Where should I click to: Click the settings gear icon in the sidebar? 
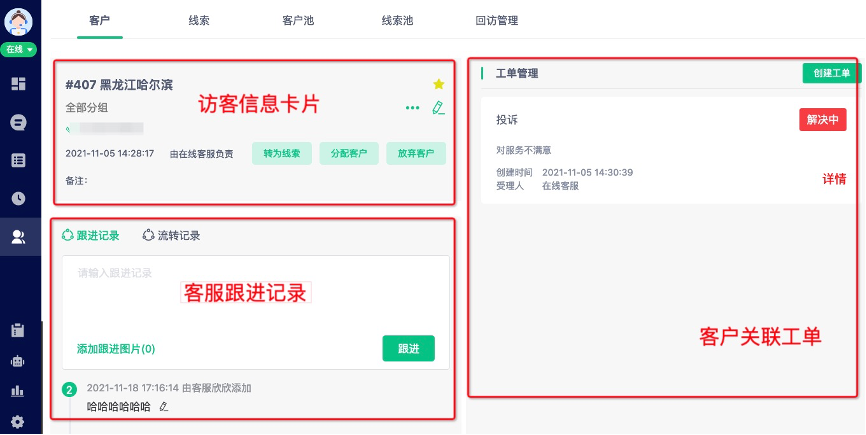pos(18,421)
